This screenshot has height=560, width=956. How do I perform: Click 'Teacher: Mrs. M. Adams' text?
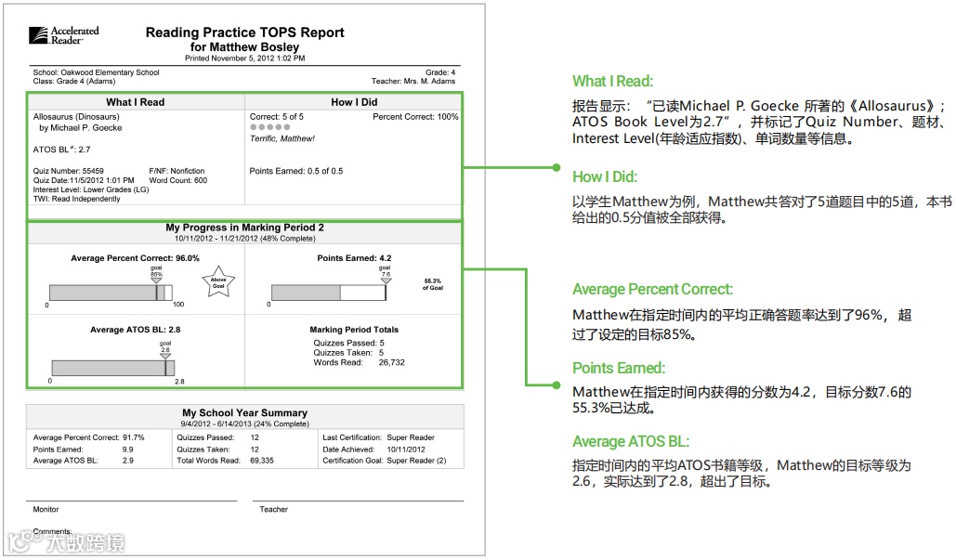[413, 81]
